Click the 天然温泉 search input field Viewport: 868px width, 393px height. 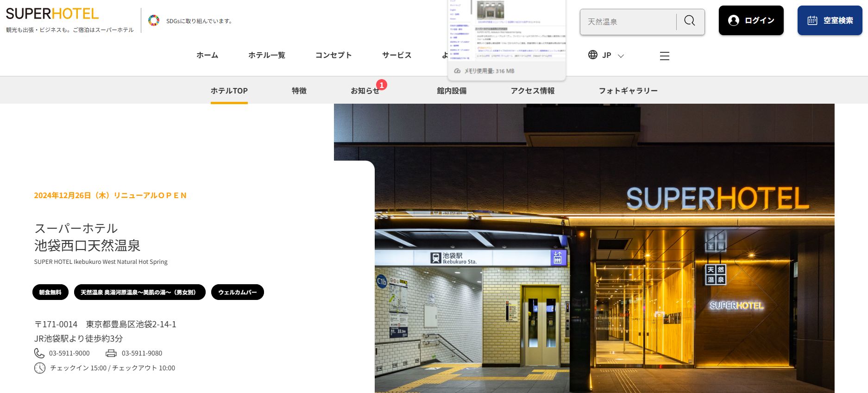pos(628,22)
